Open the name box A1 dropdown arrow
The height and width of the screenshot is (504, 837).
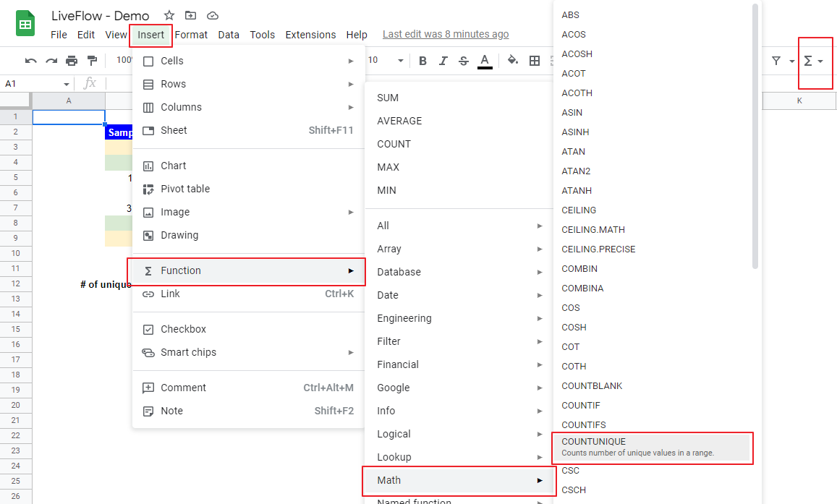[x=66, y=85]
